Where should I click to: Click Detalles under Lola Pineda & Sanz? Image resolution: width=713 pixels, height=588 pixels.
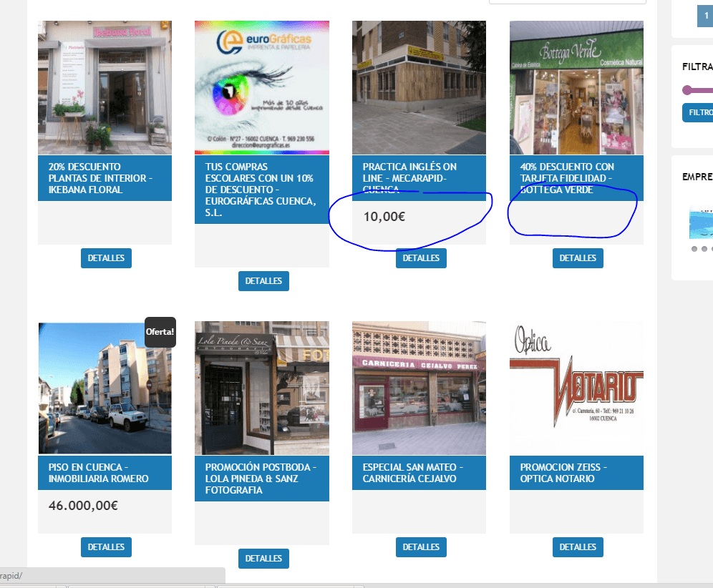pos(263,559)
